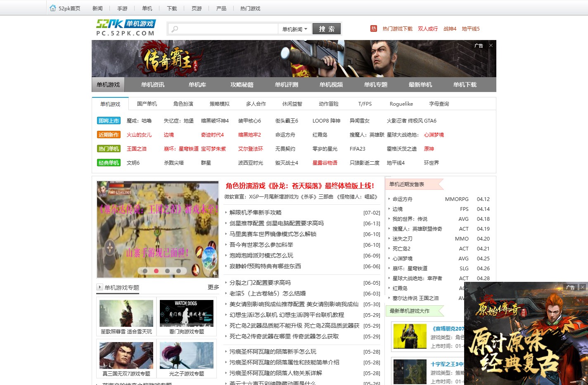The height and width of the screenshot is (385, 588).
Task: Click the red 热 hot icon
Action: click(x=374, y=28)
